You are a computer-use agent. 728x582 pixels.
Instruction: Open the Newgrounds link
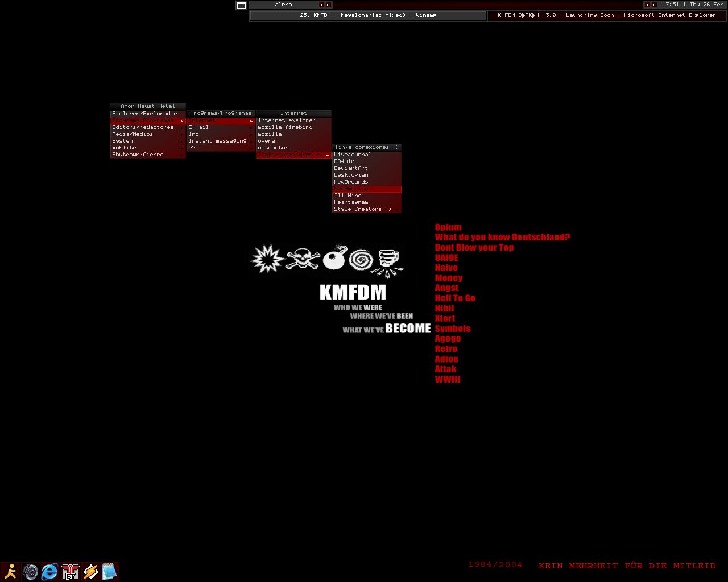coord(367,182)
